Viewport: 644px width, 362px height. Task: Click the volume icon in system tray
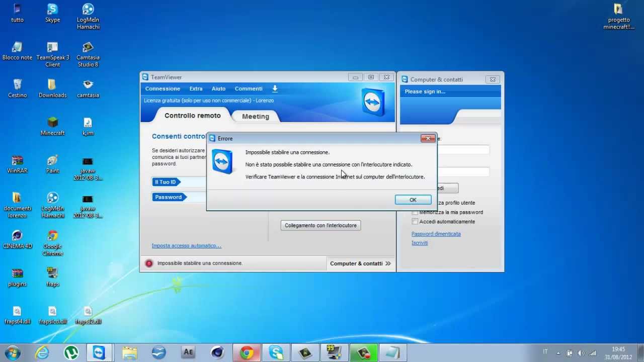click(x=581, y=353)
